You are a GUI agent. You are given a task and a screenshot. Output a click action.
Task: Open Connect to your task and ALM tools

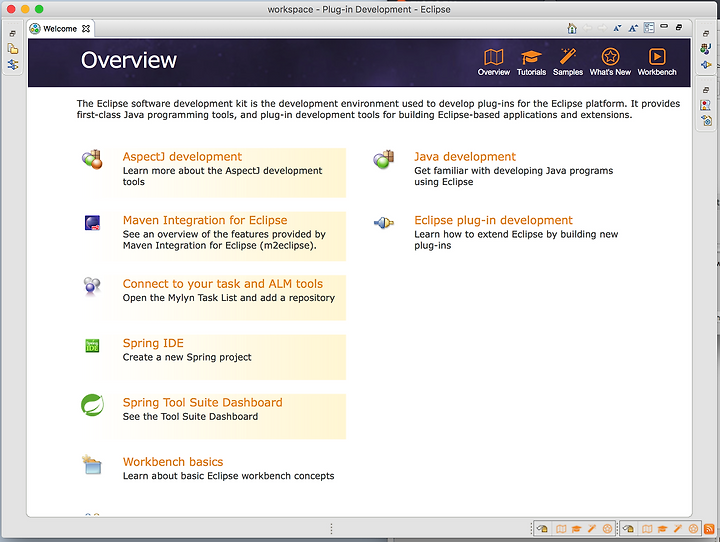coord(223,284)
